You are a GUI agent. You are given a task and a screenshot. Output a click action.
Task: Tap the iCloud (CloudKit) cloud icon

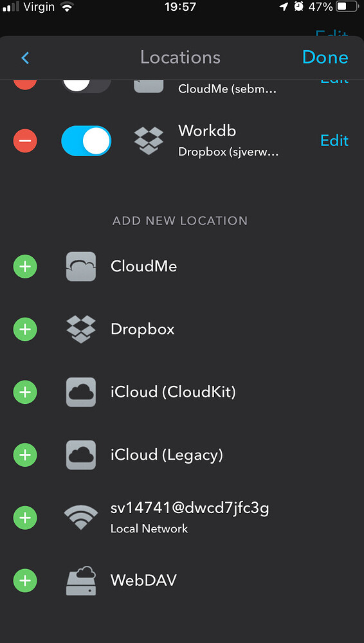[x=81, y=392]
